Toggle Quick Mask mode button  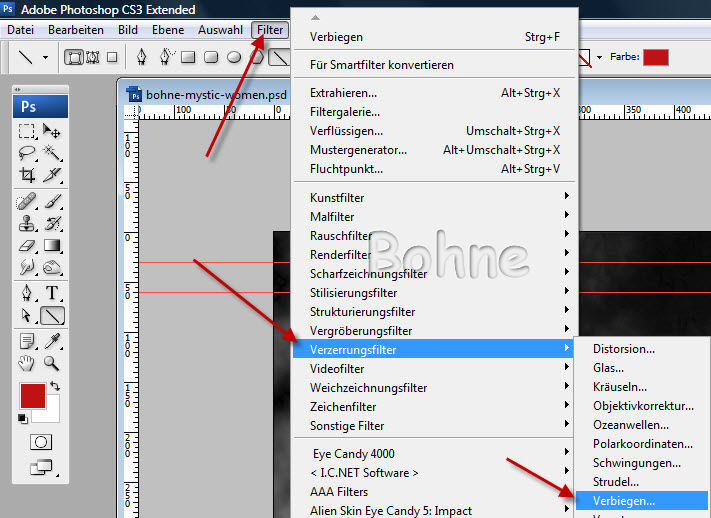pyautogui.click(x=40, y=441)
